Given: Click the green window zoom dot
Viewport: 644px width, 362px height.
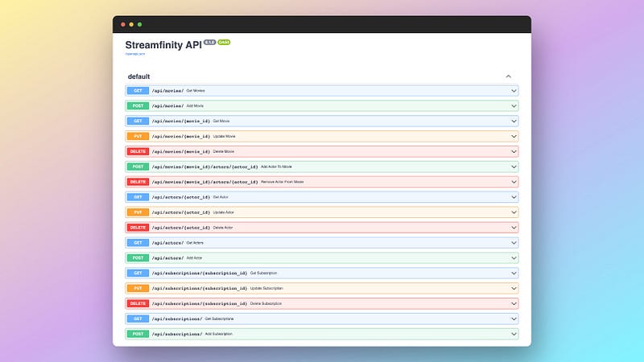Looking at the screenshot, I should click(x=139, y=25).
